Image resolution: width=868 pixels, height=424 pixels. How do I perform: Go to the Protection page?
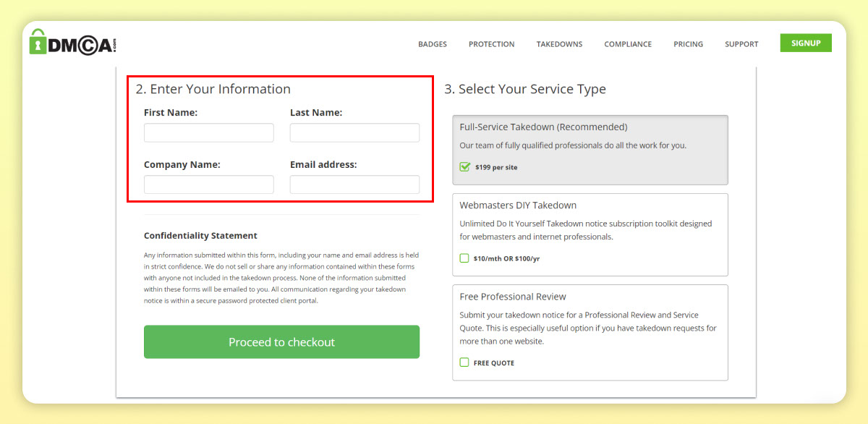[x=491, y=44]
